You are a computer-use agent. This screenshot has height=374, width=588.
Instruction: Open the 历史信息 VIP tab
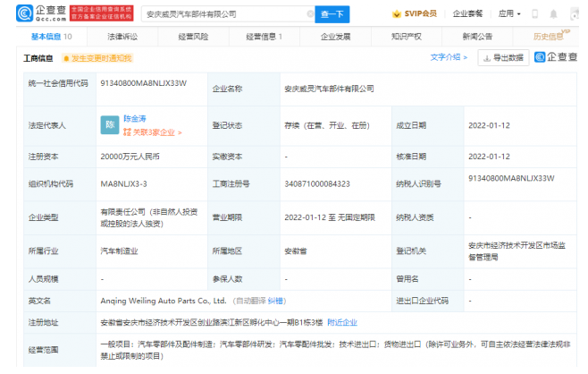550,35
